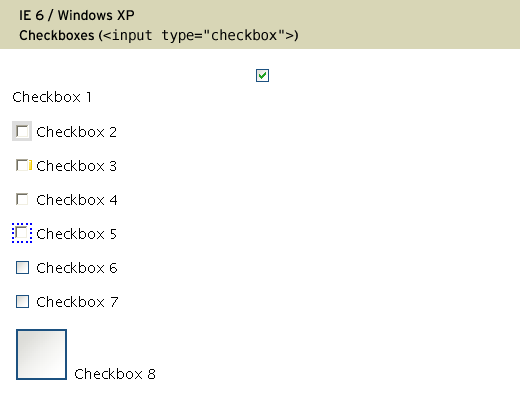This screenshot has height=408, width=520.
Task: Toggle the dotted-blue-bordered Checkbox 5 box
Action: (x=22, y=233)
